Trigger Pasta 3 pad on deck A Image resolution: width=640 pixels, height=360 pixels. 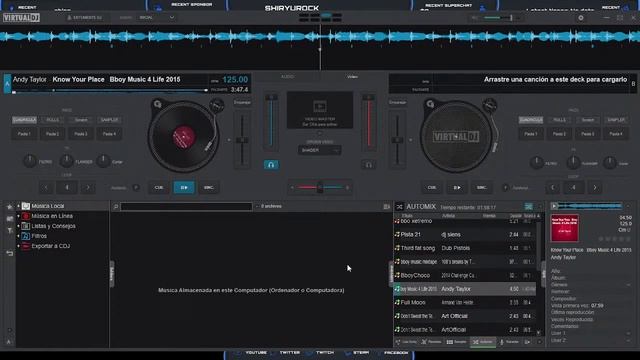point(80,134)
